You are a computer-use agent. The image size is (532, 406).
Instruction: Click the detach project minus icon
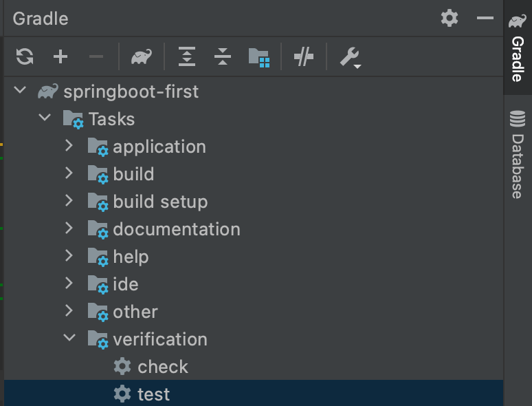tap(96, 56)
